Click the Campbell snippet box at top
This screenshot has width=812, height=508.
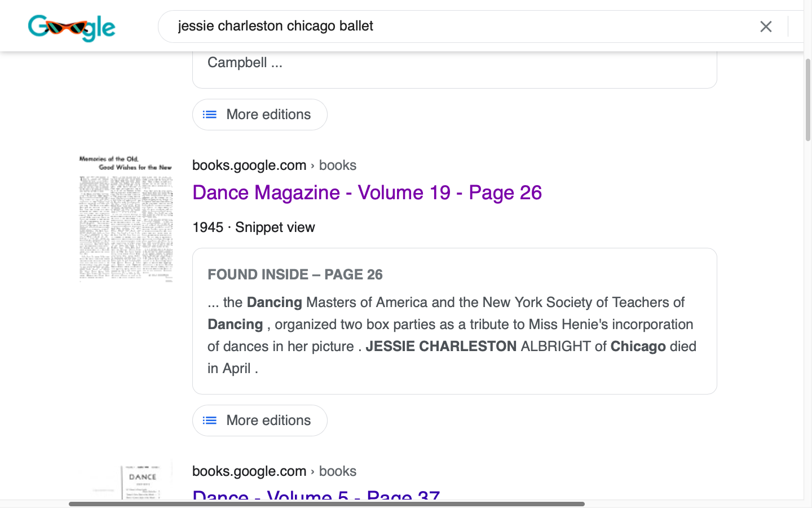click(x=454, y=68)
